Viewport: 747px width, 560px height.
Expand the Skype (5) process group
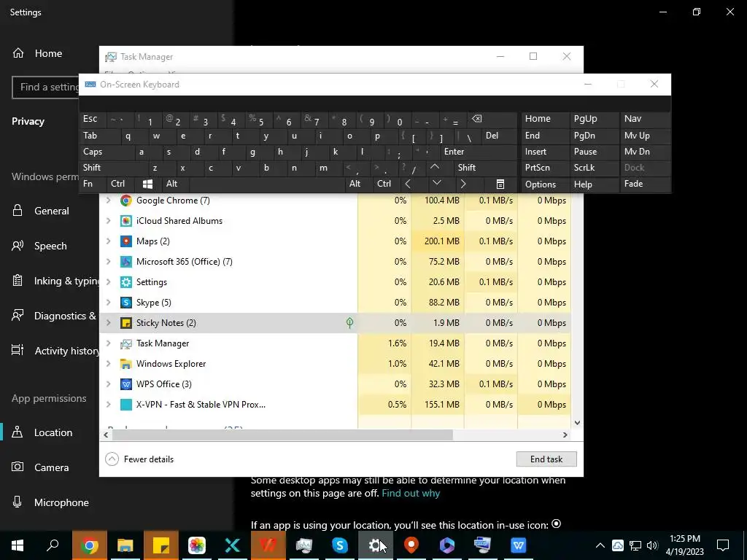(109, 303)
